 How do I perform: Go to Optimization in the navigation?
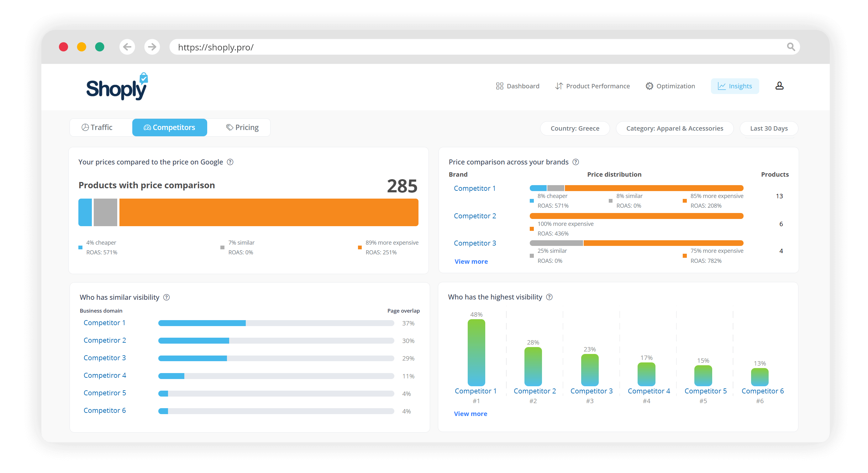click(670, 86)
